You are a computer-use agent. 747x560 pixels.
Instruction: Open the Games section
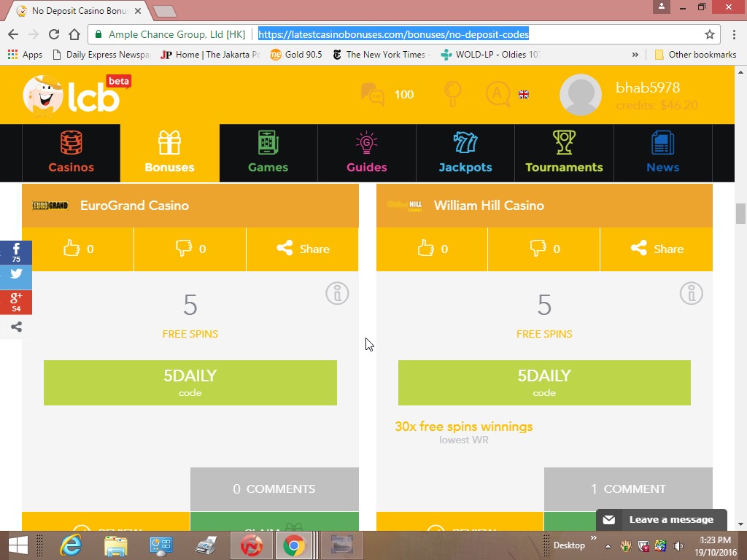[268, 153]
